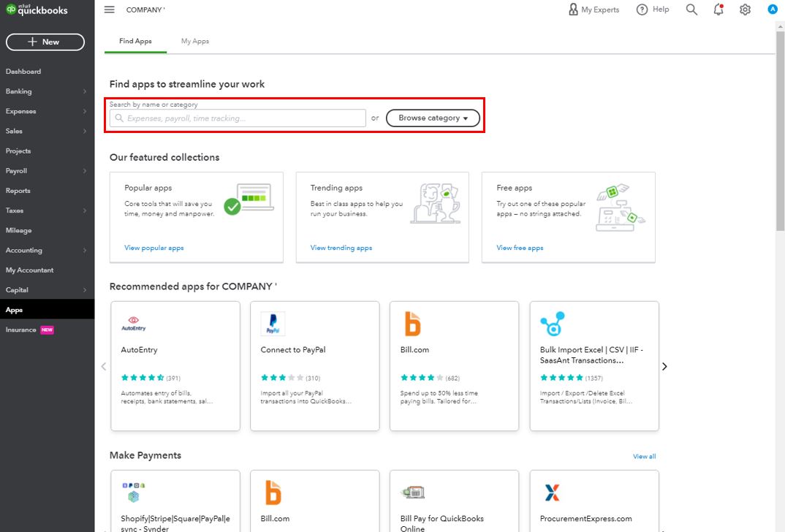This screenshot has height=532, width=785.
Task: Expand the Sales menu chevron
Action: [x=85, y=131]
